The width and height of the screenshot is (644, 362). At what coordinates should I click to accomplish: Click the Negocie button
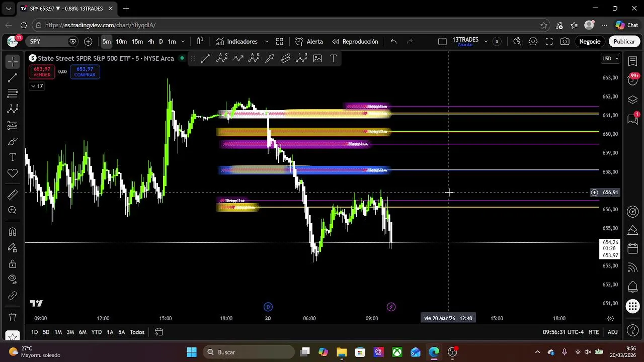tap(590, 41)
